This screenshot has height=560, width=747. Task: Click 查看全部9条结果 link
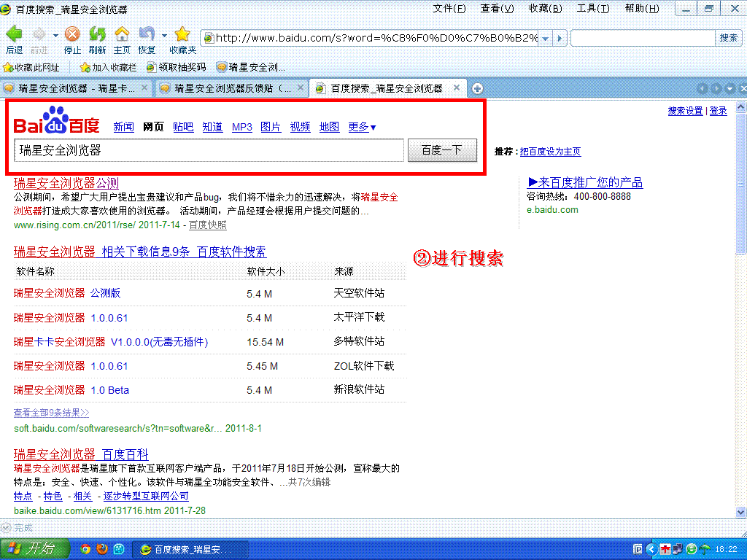[52, 413]
